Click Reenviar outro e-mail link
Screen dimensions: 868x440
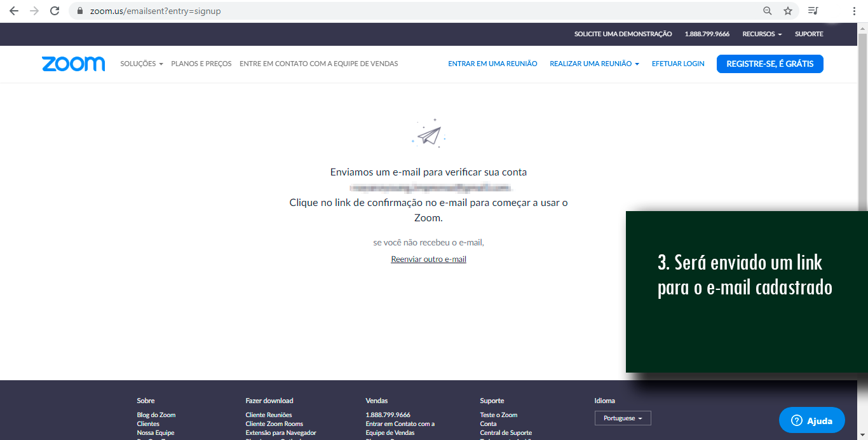(x=429, y=259)
